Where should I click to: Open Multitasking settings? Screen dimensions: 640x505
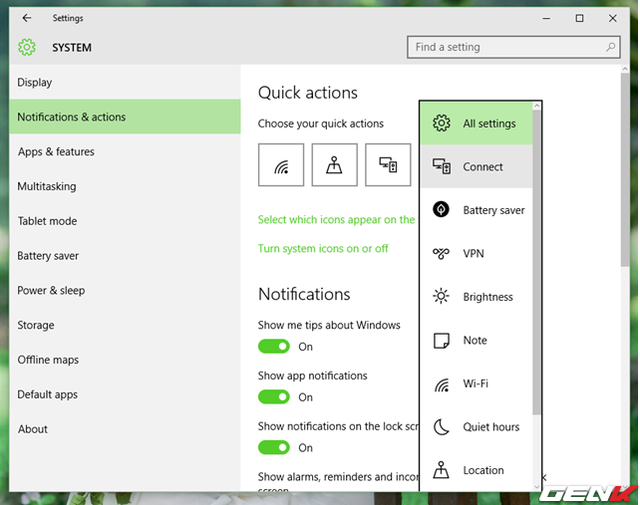pyautogui.click(x=125, y=186)
